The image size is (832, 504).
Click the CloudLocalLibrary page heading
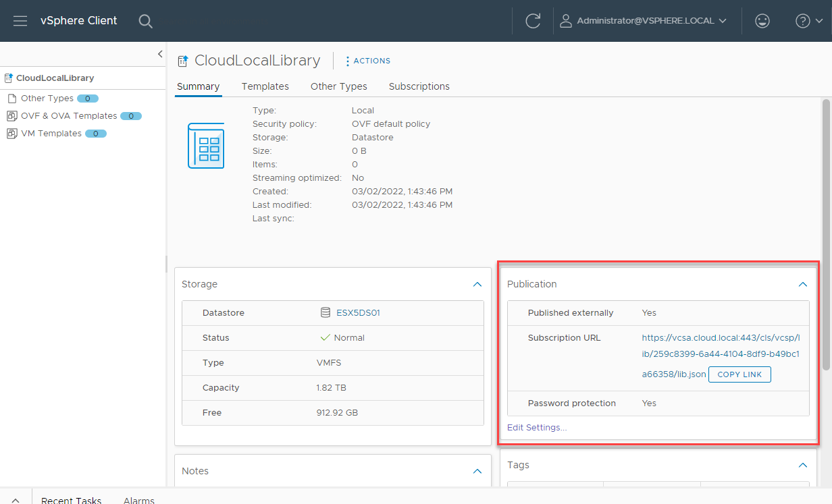click(257, 61)
